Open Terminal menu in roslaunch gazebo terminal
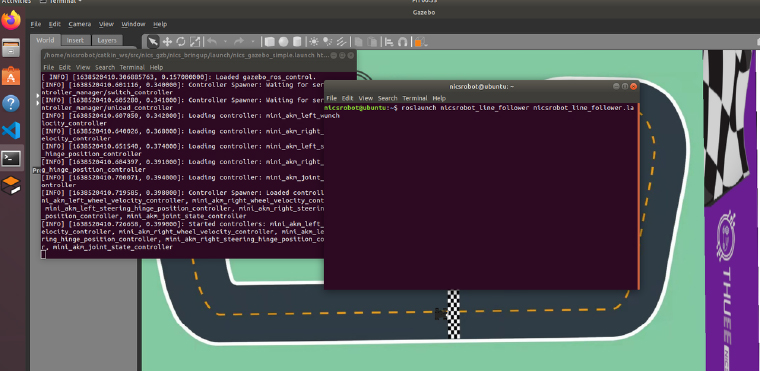Screen dimensions: 760x372 [x=132, y=67]
